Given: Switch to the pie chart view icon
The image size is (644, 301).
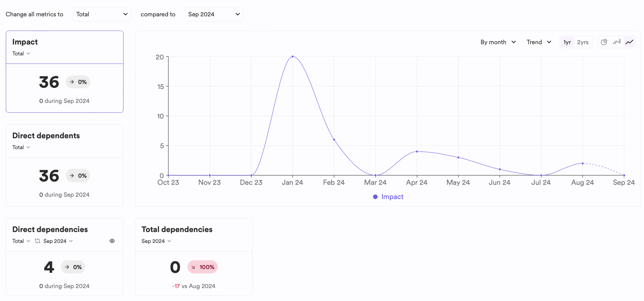Looking at the screenshot, I should click(604, 42).
